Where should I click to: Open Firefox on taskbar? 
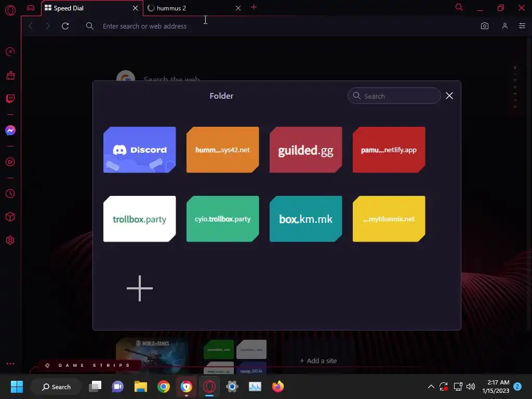pos(278,387)
